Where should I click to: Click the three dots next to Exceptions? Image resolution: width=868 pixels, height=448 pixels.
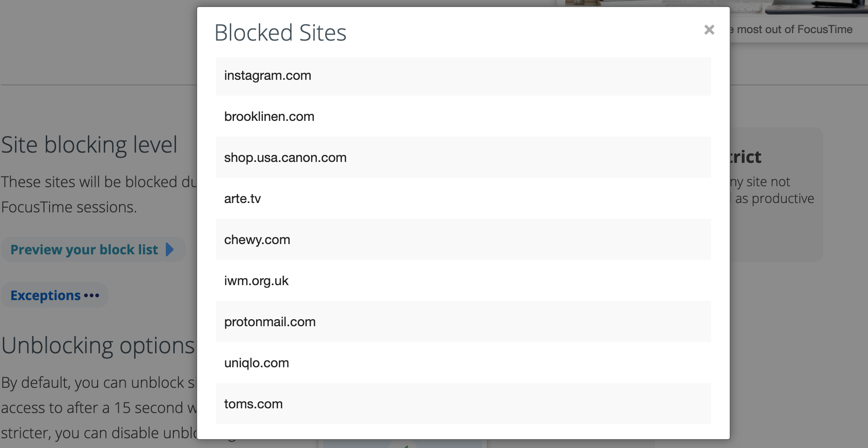click(x=92, y=295)
